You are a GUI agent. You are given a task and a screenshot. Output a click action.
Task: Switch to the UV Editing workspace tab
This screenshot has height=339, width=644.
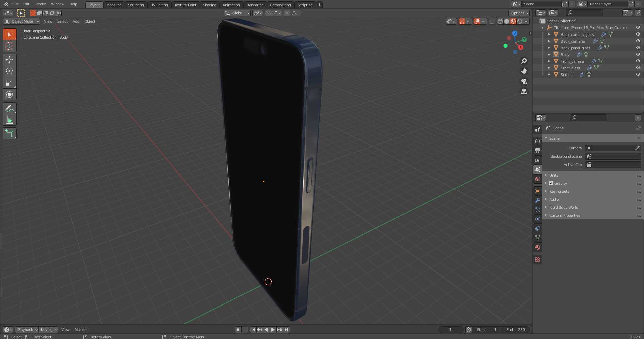[x=159, y=5]
